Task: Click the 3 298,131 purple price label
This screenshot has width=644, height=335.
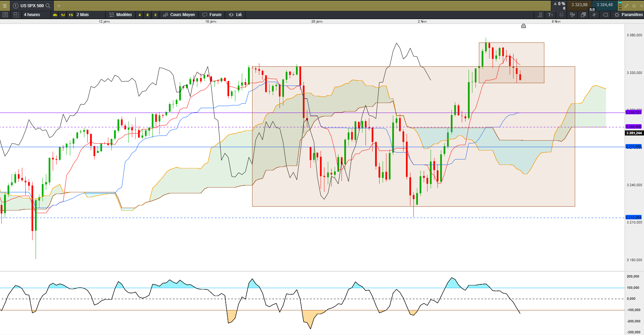Action: pyautogui.click(x=633, y=112)
